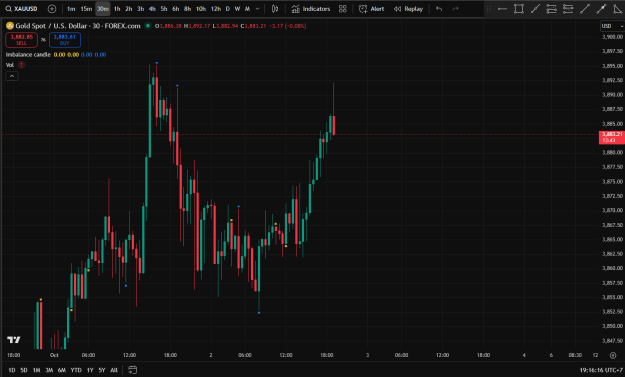Click the BUY 3,883.61 button

point(65,40)
